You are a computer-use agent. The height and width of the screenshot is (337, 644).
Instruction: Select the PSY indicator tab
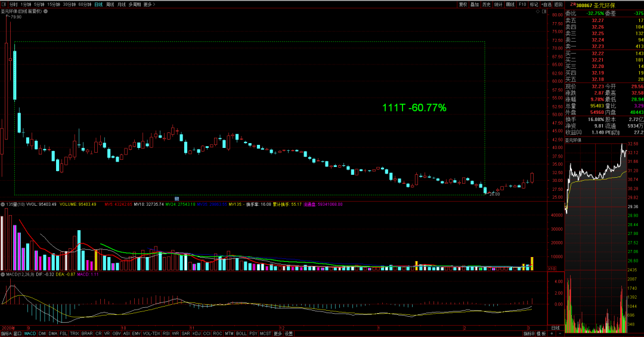coord(253,333)
